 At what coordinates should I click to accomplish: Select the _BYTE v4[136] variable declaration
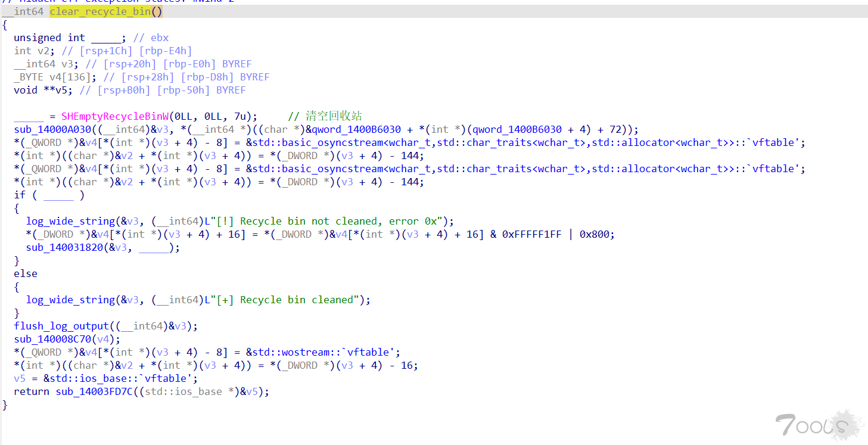pyautogui.click(x=55, y=77)
